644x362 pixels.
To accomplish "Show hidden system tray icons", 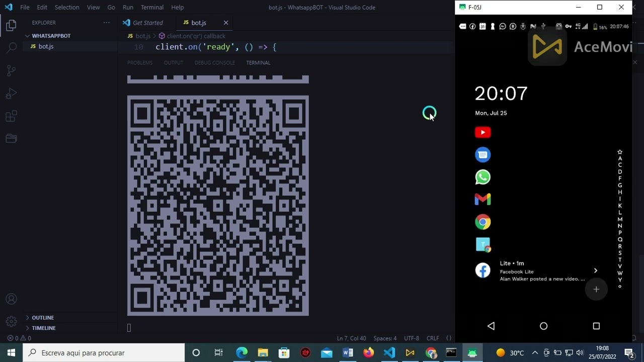I will (535, 353).
